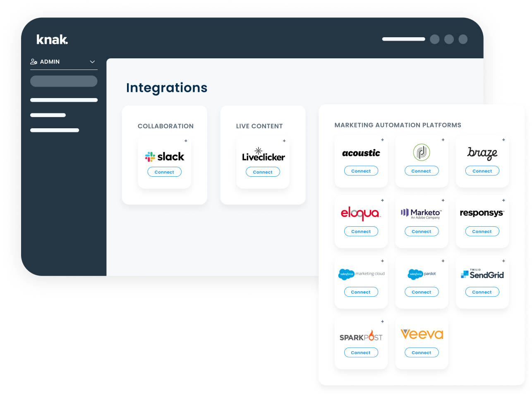
Task: Click the Veeva logo
Action: tap(422, 334)
